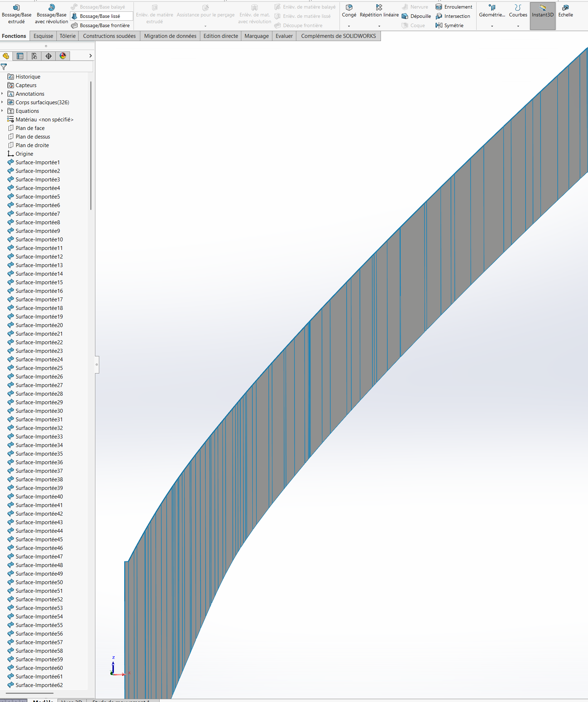Click the Bossage/Base extrudé tool
The width and height of the screenshot is (588, 702).
16,14
